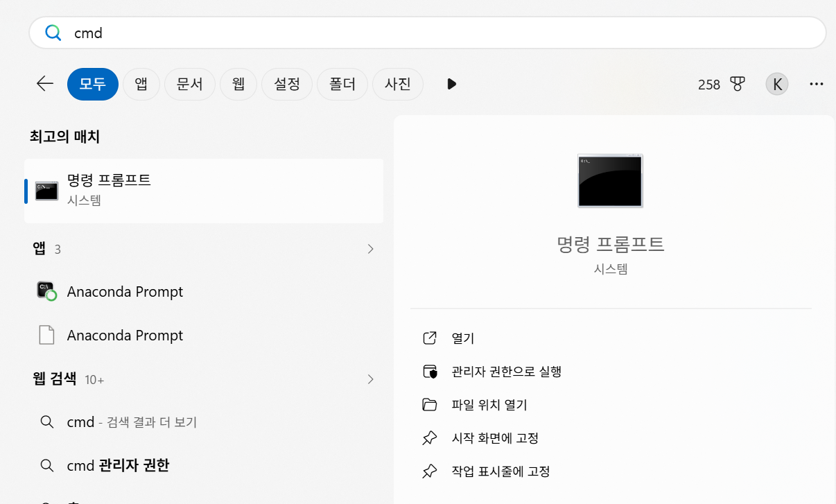Viewport: 836px width, 504px height.
Task: Click the rewards trophy icon next to 258
Action: point(737,85)
